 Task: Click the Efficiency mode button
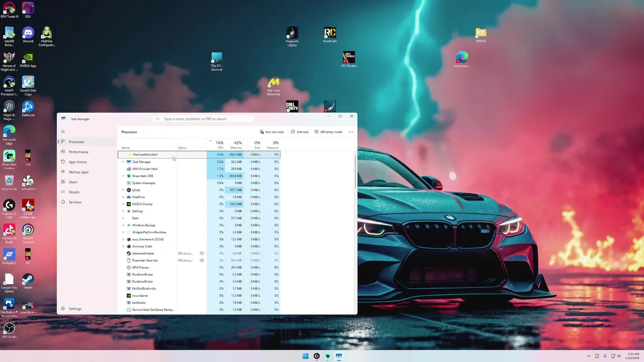point(329,132)
